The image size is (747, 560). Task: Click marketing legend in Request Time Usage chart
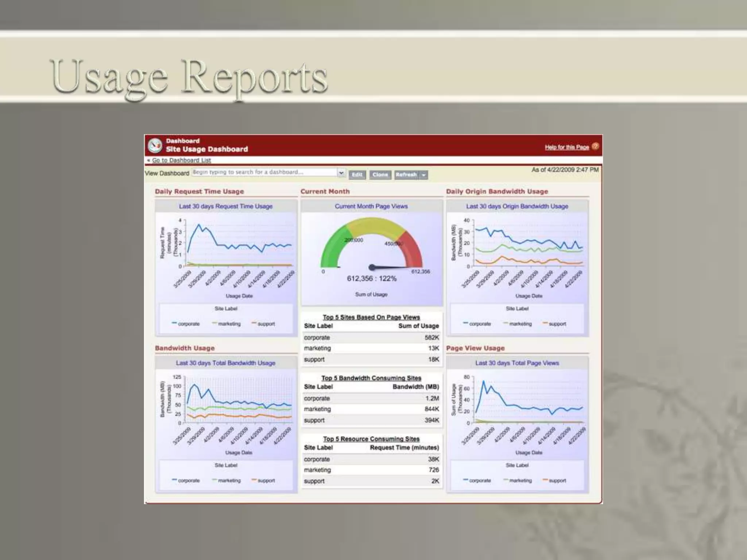pyautogui.click(x=226, y=324)
